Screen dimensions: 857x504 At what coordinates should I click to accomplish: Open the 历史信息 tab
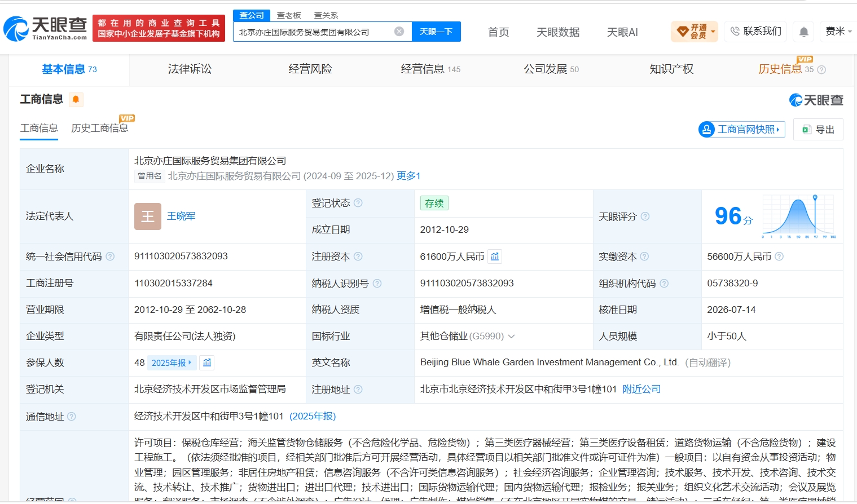pos(786,69)
